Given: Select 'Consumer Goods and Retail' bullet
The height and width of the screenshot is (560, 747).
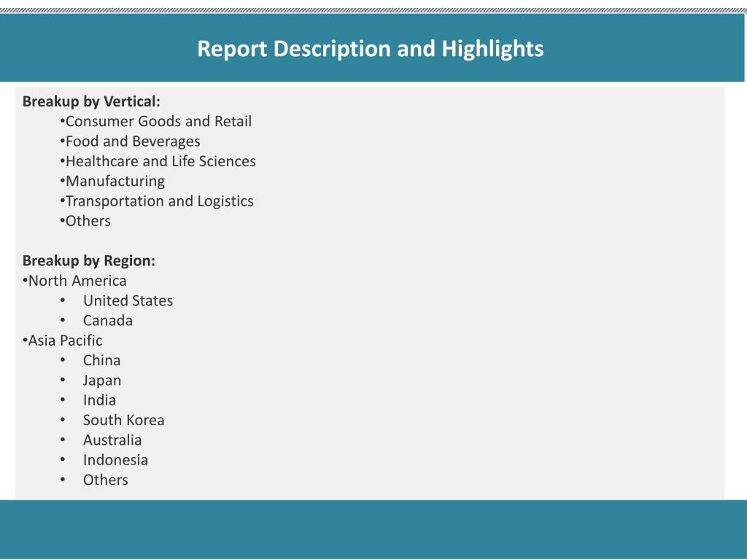Looking at the screenshot, I should pyautogui.click(x=156, y=122).
